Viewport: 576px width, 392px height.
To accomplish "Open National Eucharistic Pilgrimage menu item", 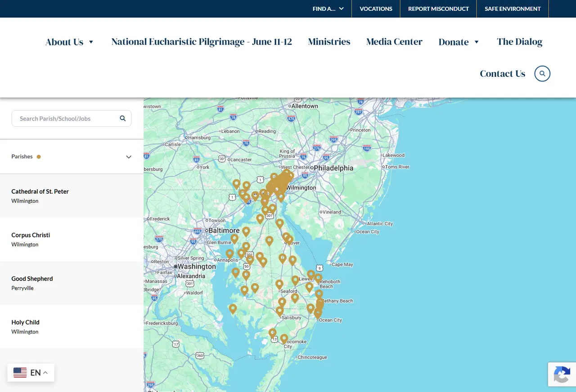I will 202,42.
